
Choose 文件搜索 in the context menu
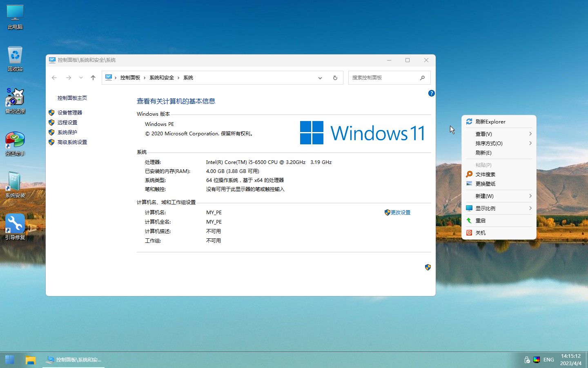(x=499, y=174)
